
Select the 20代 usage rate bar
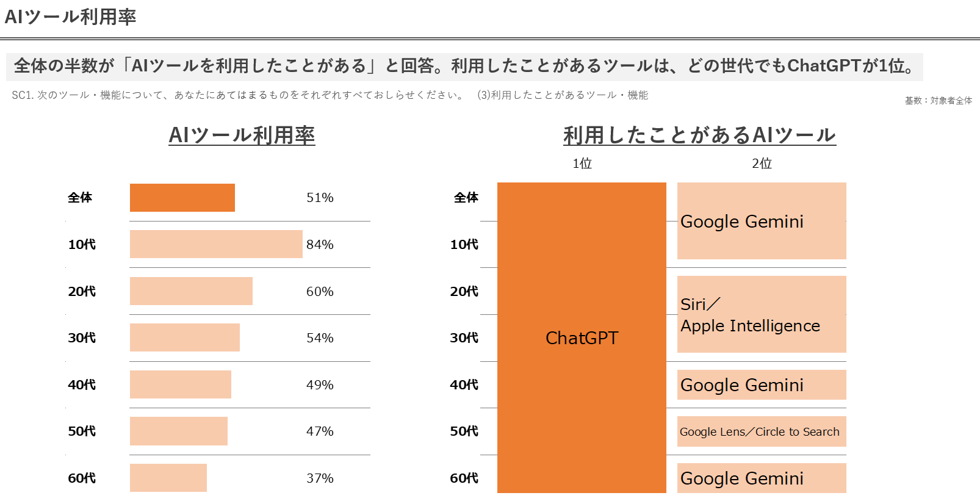click(191, 291)
